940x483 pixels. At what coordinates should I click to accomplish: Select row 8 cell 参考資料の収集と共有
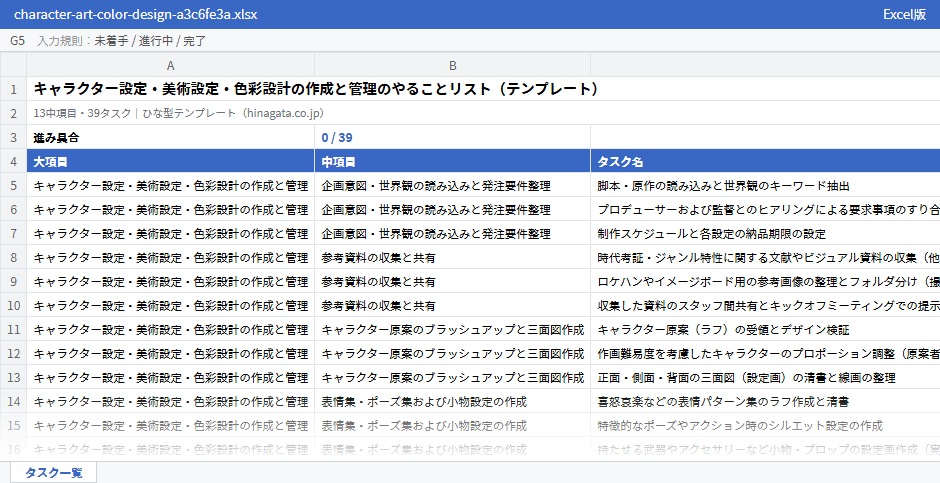point(452,257)
